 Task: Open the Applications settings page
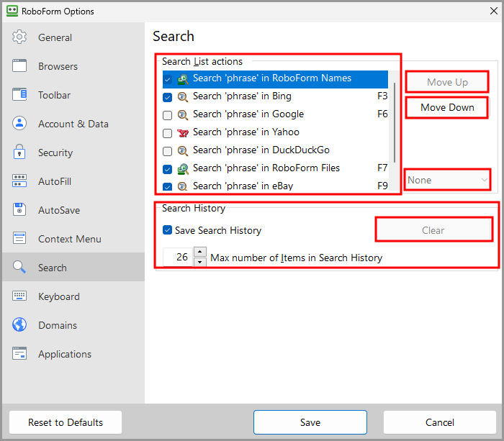point(73,354)
